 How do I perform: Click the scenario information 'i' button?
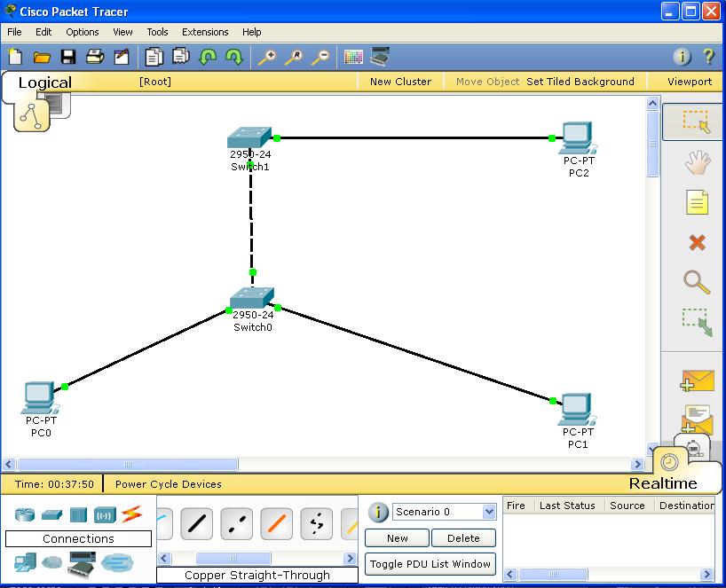pyautogui.click(x=378, y=512)
